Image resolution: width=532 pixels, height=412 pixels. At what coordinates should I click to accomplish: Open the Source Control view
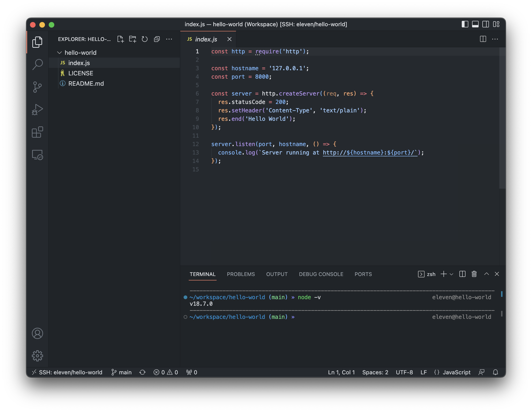[x=37, y=87]
